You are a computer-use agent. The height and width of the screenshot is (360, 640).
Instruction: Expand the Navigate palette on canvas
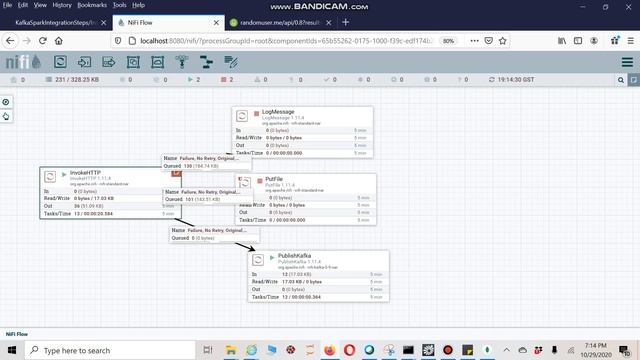tap(6, 102)
